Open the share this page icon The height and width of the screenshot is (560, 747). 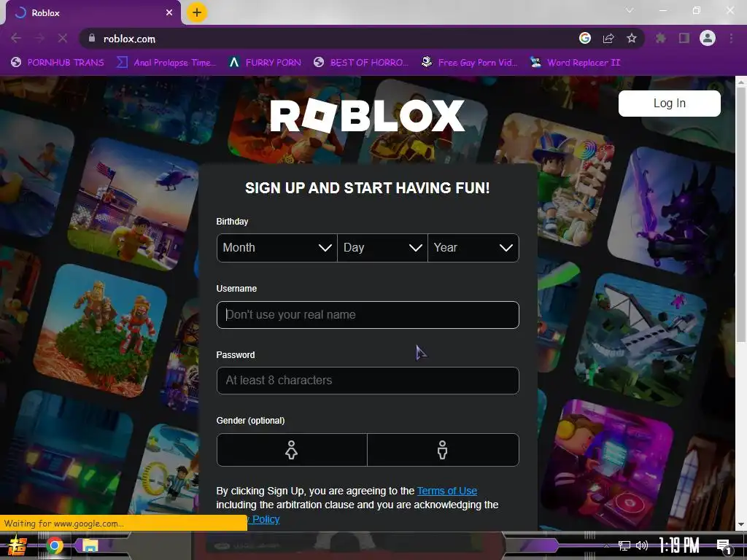click(x=608, y=38)
